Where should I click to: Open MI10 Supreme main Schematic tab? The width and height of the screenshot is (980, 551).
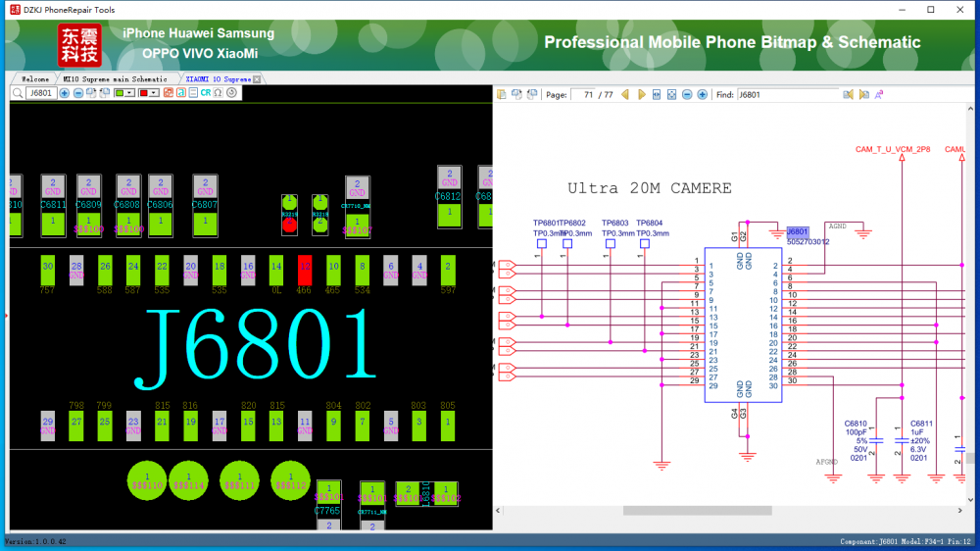[x=116, y=78]
